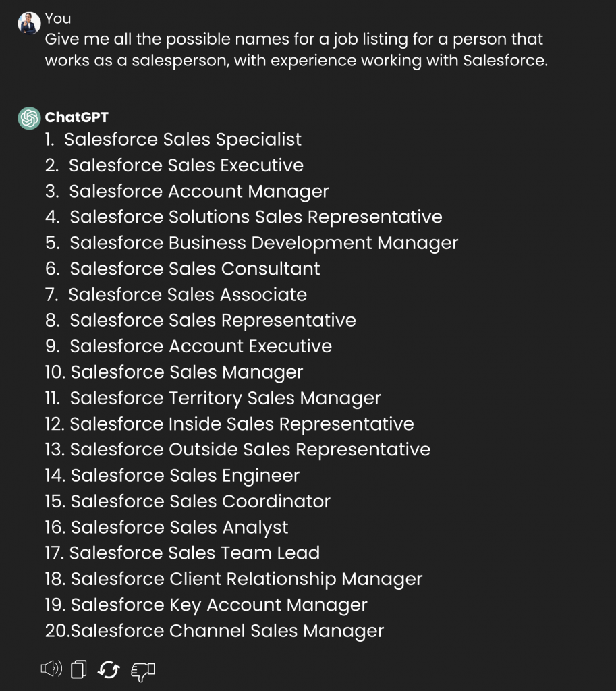Regenerate the response using the circular arrows icon
Viewport: 616px width, 691px height.
click(x=109, y=670)
